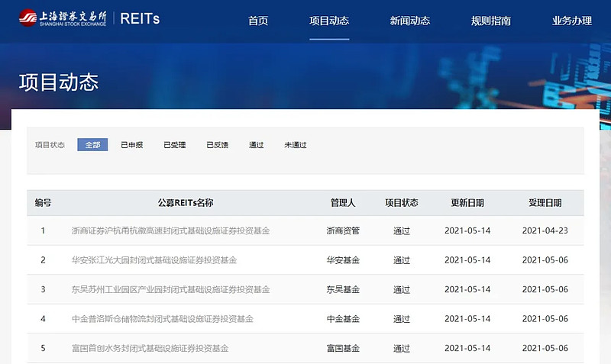Screen dimensions: 611x364
Task: Click 通过 status in 富国基金 row
Action: coord(402,349)
